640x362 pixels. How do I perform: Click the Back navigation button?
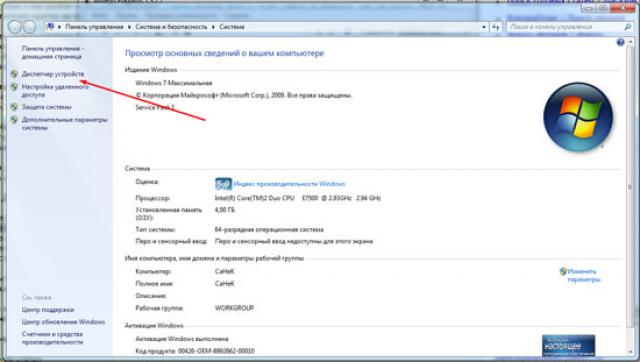15,27
